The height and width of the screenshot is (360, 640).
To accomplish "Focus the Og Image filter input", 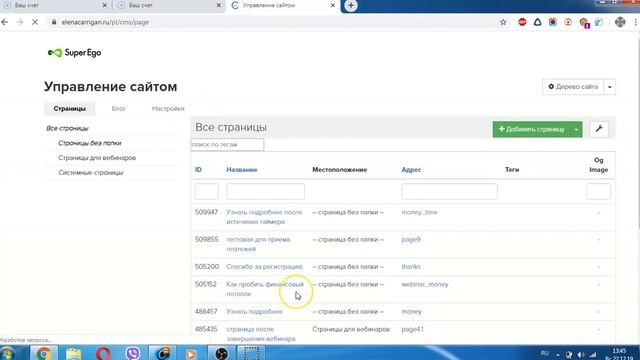I will click(598, 191).
